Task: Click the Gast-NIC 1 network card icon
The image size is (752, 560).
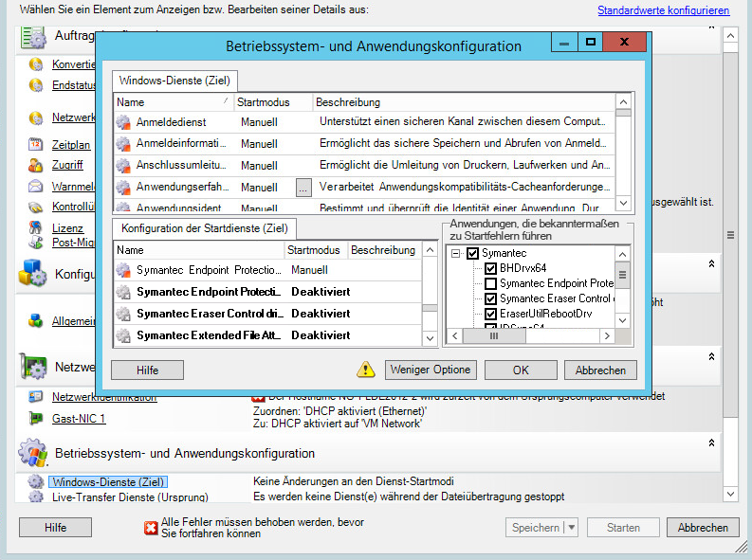Action: [x=35, y=418]
